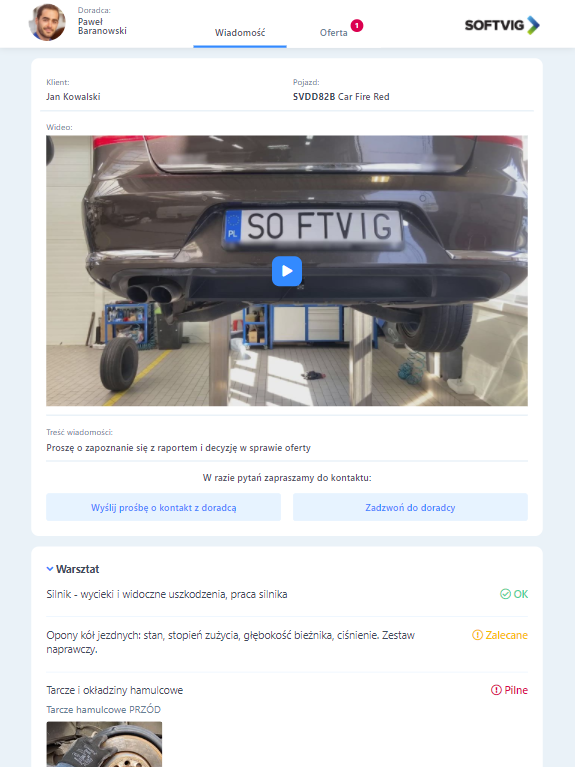Click the yellow Zalecane warning icon
575x767 pixels.
[477, 635]
